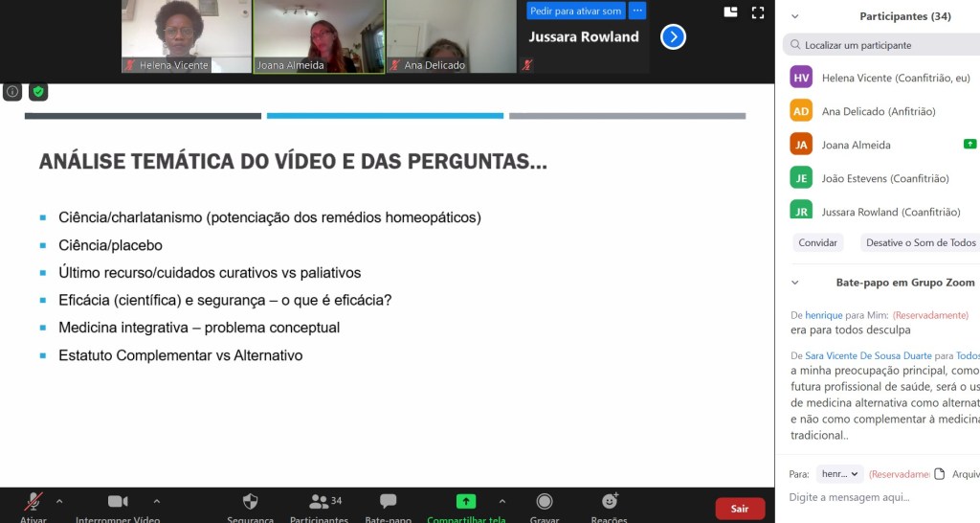Open the Reações emoji icon
The width and height of the screenshot is (980, 523).
click(x=609, y=502)
